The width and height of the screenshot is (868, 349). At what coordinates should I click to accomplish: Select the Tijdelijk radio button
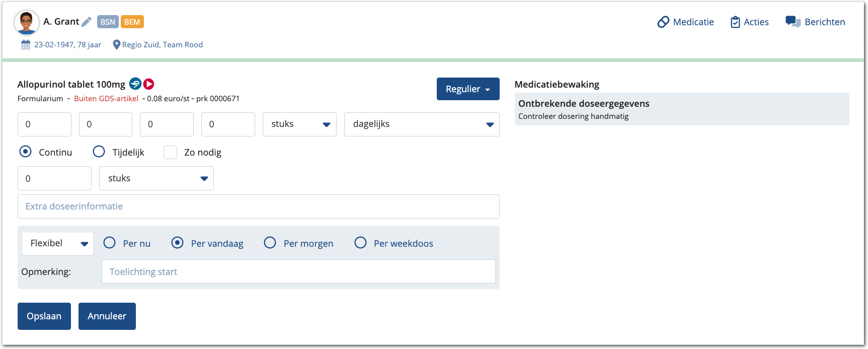(x=99, y=152)
